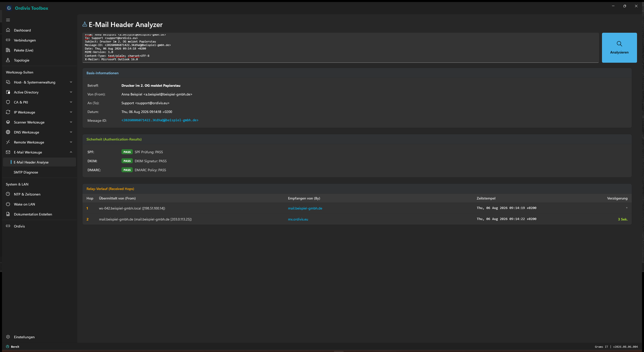
Task: Click the Message-ID link value
Action: coord(160,120)
